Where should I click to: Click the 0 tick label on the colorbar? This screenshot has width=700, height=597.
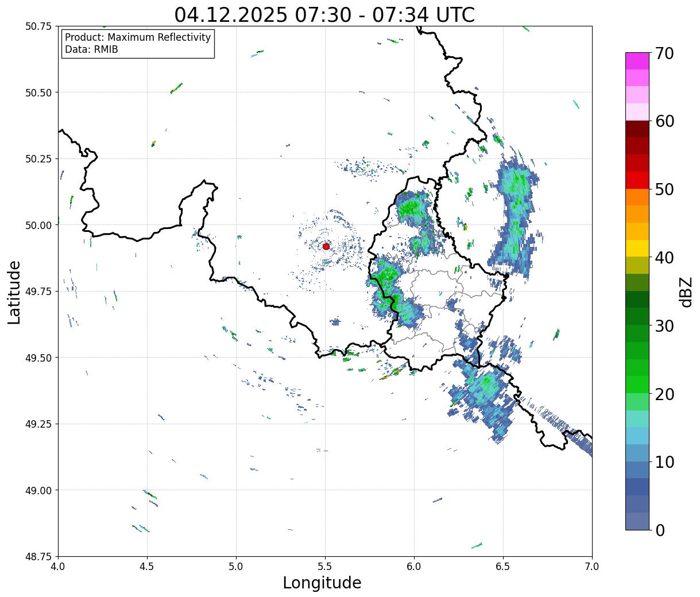click(x=660, y=530)
